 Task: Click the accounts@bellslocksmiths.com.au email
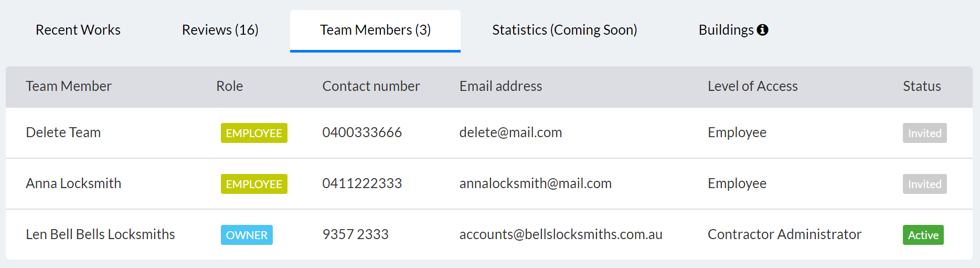[561, 234]
